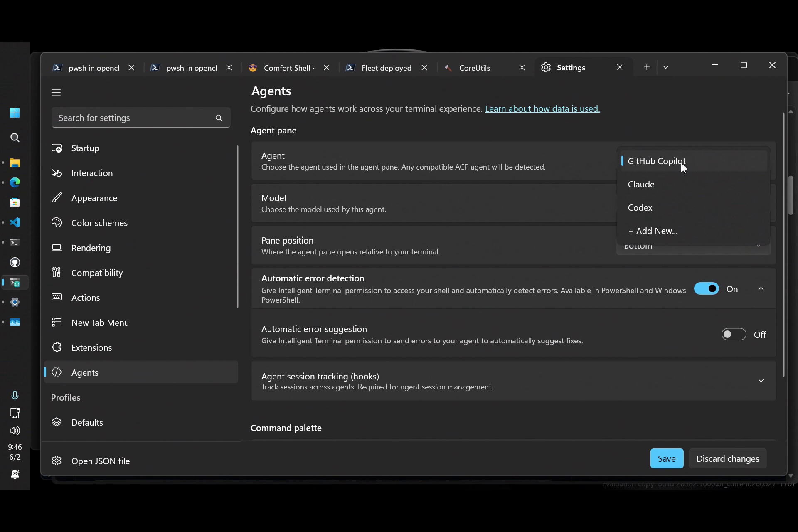The image size is (798, 532).
Task: Click the Color schemes palette icon
Action: 57,223
